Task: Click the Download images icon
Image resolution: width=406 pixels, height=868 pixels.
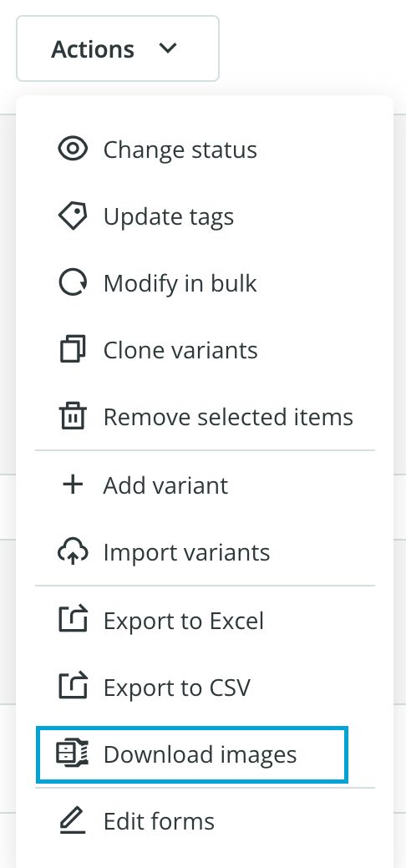Action: (x=73, y=754)
